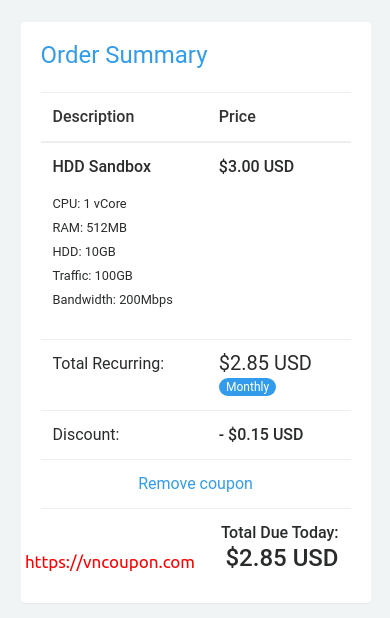The width and height of the screenshot is (390, 618).
Task: Click the Traffic: 100GB spec line
Action: (93, 275)
